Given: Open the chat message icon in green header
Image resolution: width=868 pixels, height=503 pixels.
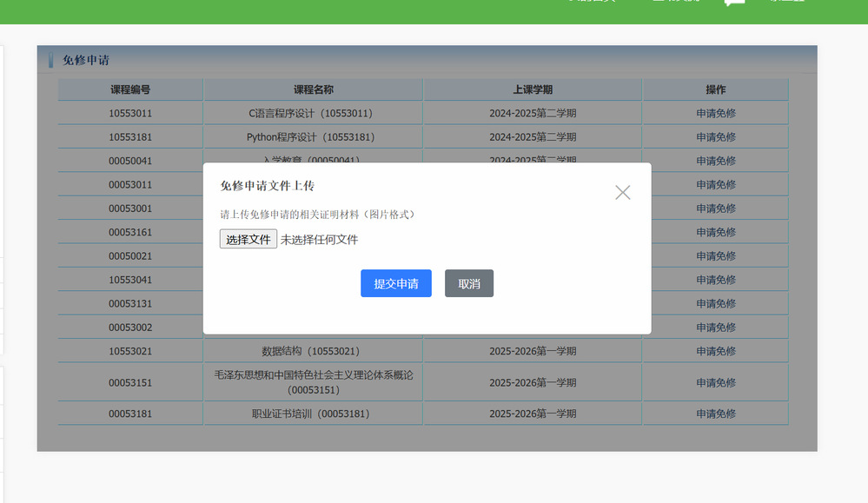Looking at the screenshot, I should click(734, 3).
